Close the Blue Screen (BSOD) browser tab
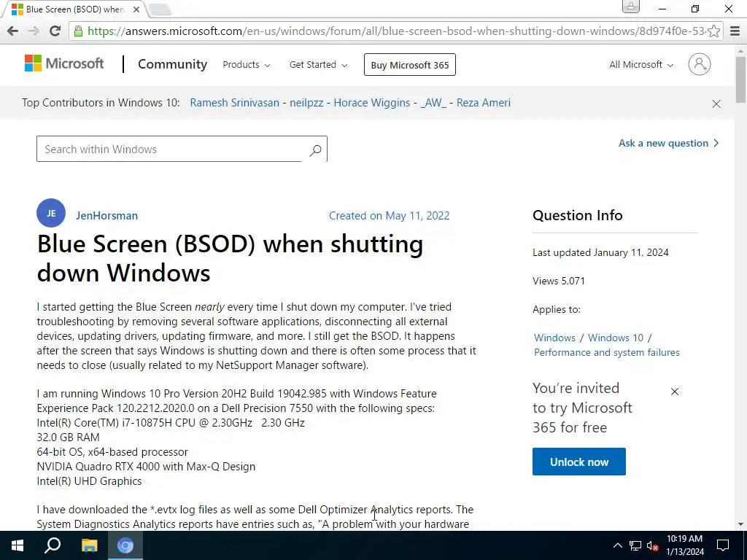 [x=136, y=9]
